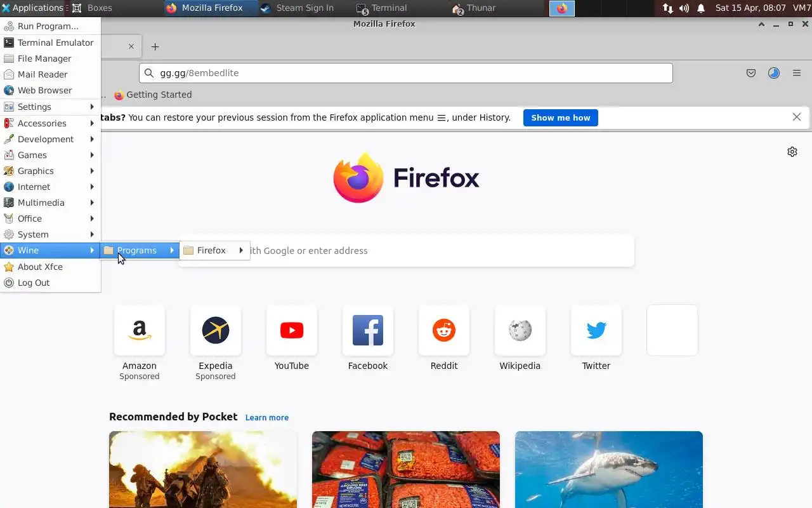Click the clock showing Sat 15 Apr
Image resolution: width=812 pixels, height=508 pixels.
(x=750, y=8)
